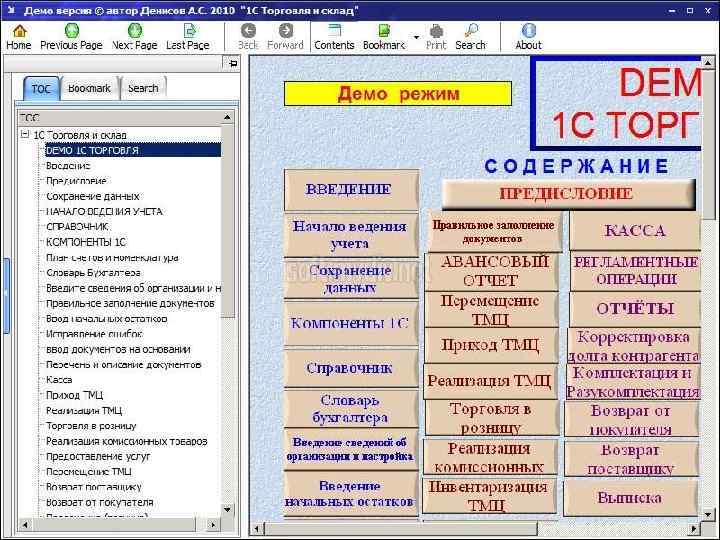Select Приход ТМЦ tree item
Screen dimensions: 720x540
pos(74,395)
